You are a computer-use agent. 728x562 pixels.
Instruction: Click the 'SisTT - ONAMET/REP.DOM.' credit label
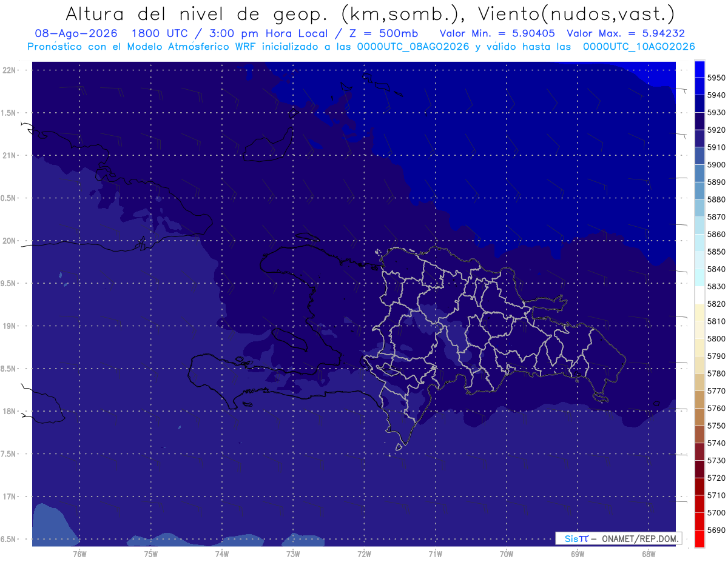(x=618, y=538)
